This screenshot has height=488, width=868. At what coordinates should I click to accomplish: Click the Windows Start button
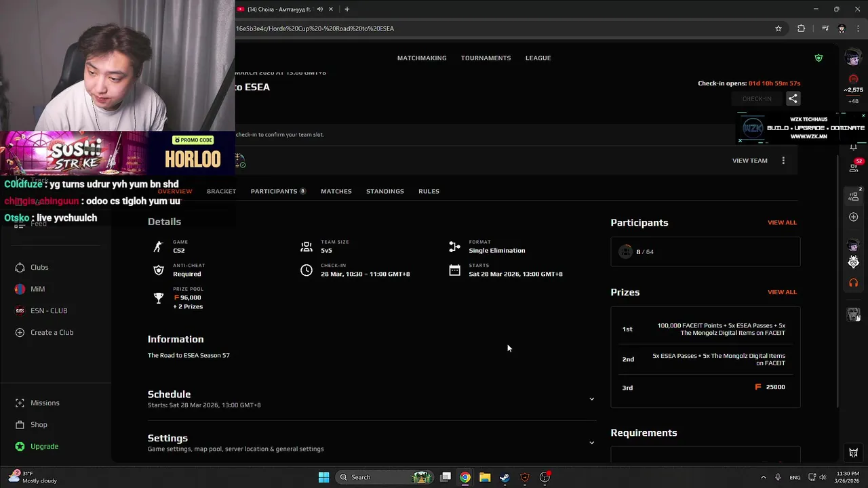pos(323,477)
